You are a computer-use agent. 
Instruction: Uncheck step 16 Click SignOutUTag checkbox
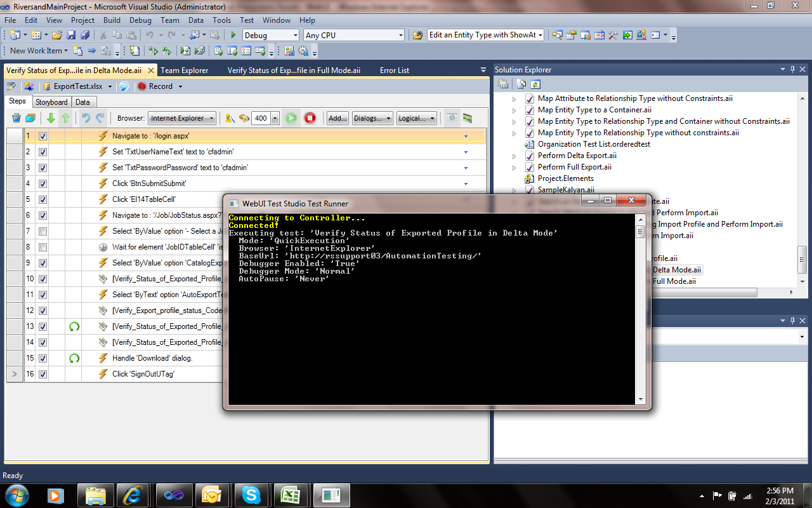43,374
